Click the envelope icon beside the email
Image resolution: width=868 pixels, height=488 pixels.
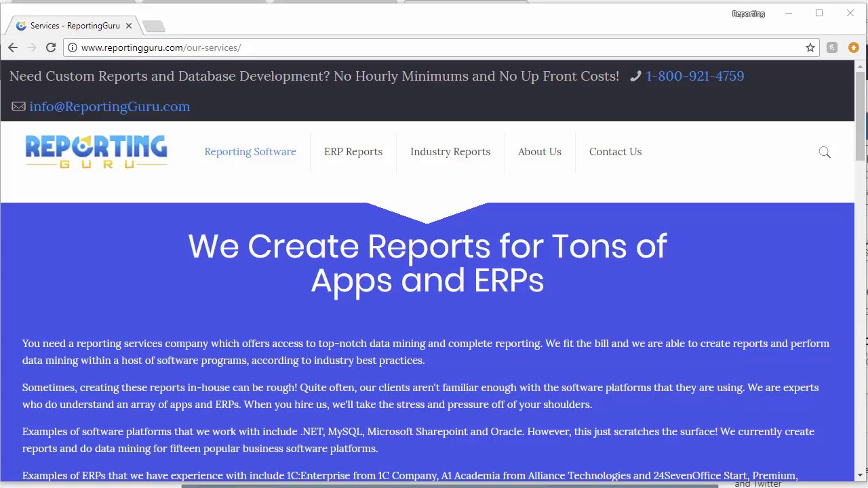[x=18, y=106]
